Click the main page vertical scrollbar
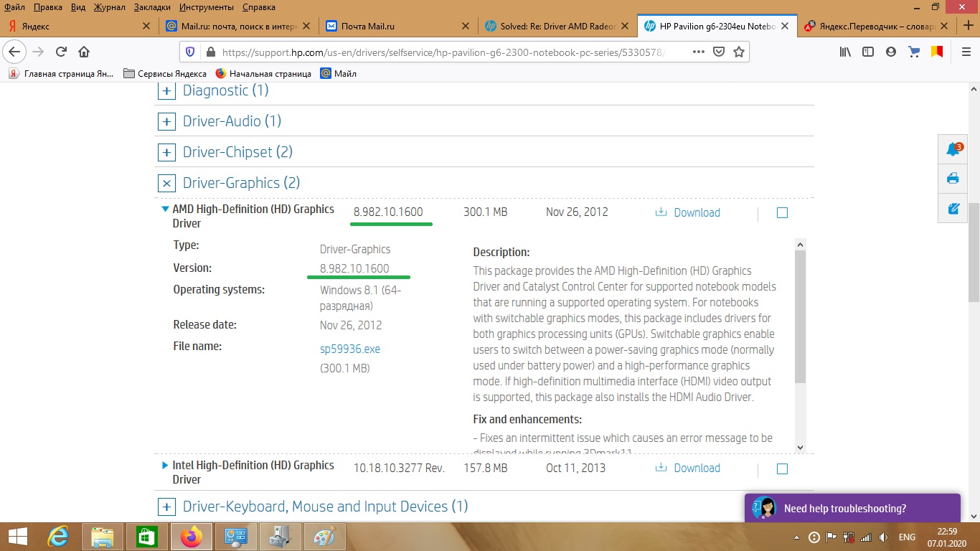This screenshot has height=551, width=980. tap(974, 251)
